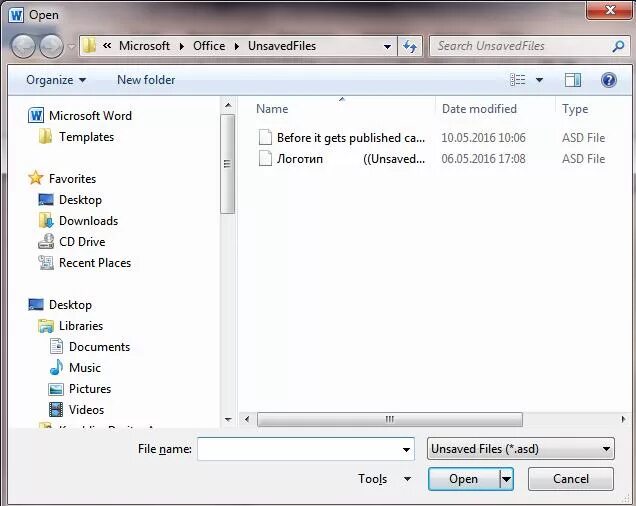Click the folder icon in address bar

(x=89, y=46)
